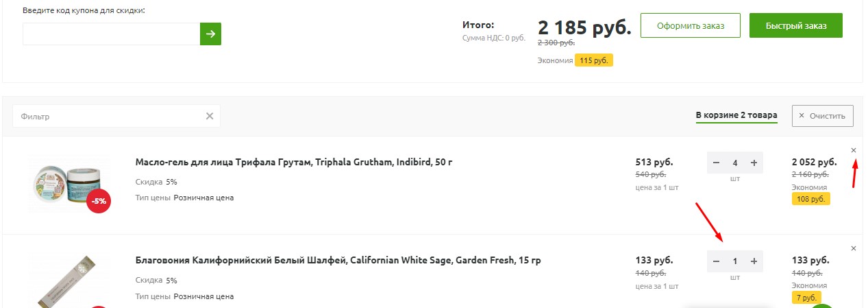Click the "Оформить заказ" button

click(x=691, y=26)
